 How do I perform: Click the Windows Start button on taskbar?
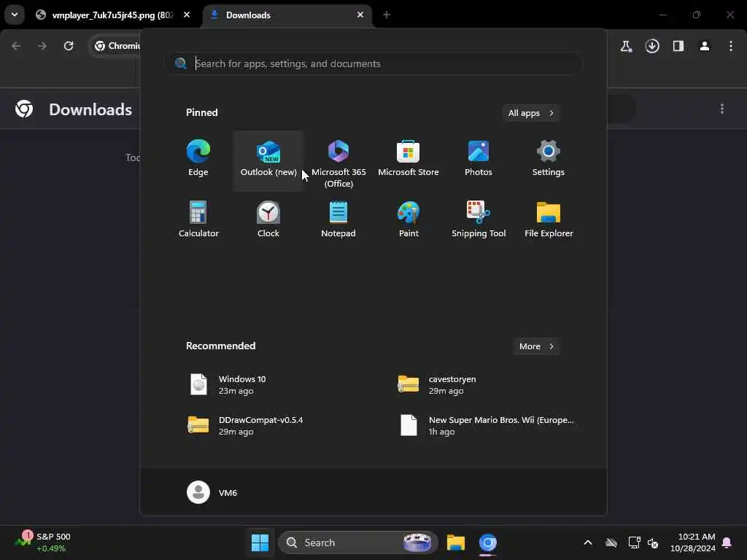tap(260, 542)
